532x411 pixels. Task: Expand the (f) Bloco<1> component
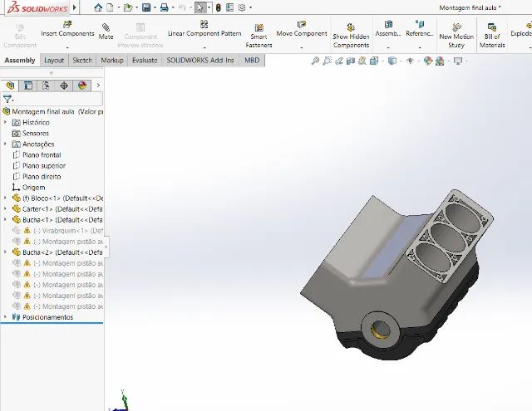5,198
